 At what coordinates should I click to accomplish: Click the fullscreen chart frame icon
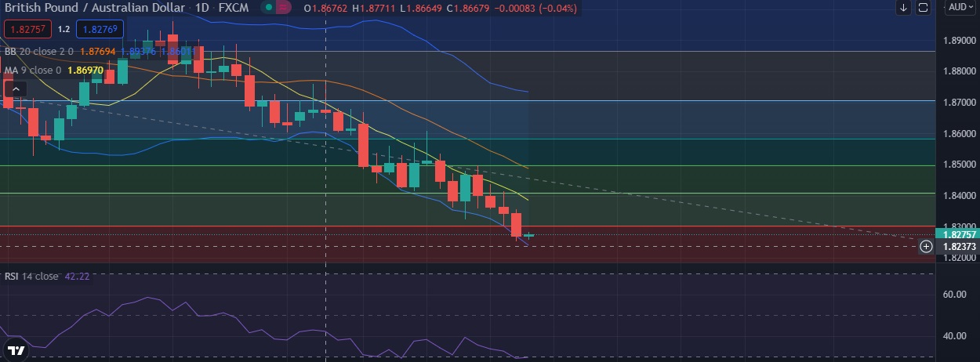click(923, 8)
